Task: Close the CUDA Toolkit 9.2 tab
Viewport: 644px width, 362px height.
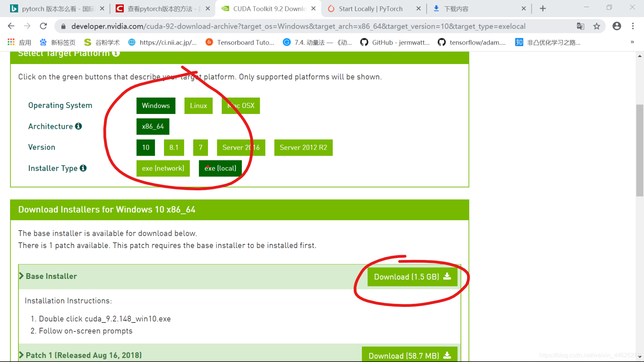Action: [x=313, y=8]
